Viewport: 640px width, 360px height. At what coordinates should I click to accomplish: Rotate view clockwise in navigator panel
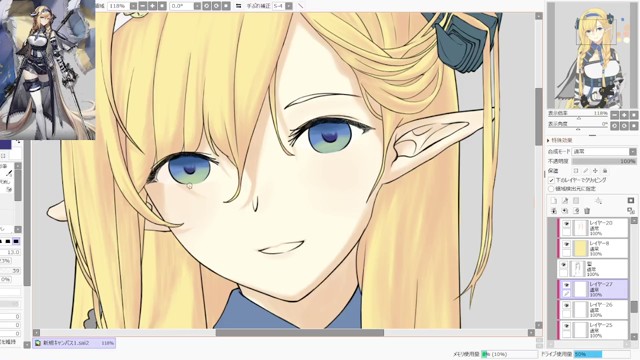coord(624,126)
